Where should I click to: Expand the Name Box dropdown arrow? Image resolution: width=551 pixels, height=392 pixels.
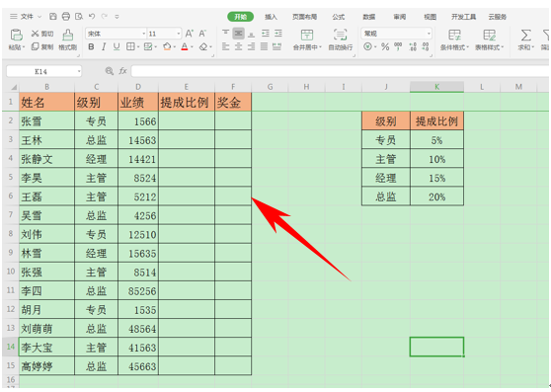[79, 72]
